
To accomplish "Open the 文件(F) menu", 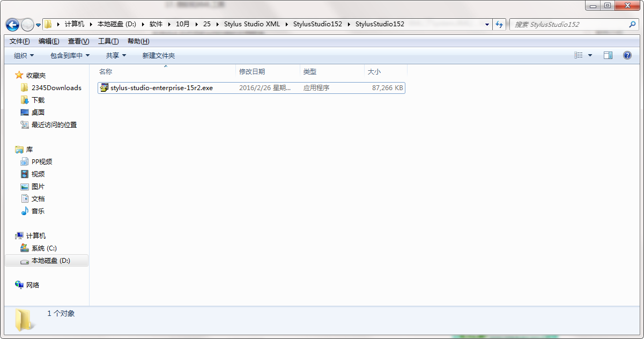I will tap(20, 41).
